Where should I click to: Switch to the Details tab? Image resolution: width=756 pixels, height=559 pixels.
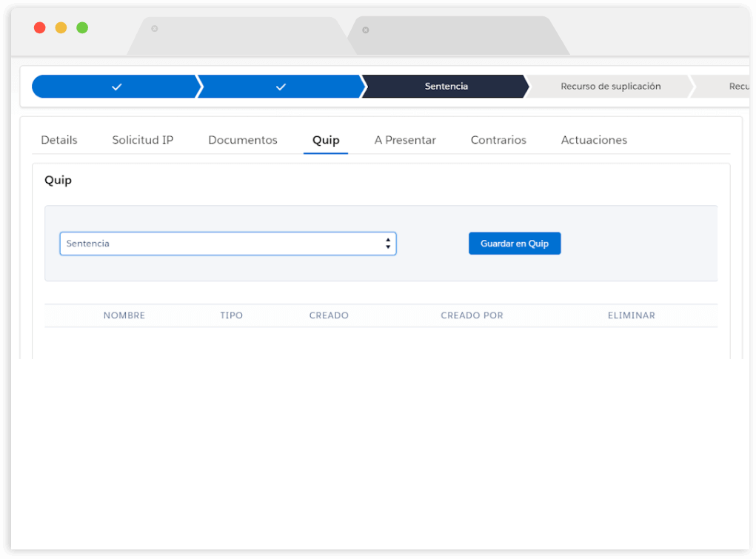59,140
